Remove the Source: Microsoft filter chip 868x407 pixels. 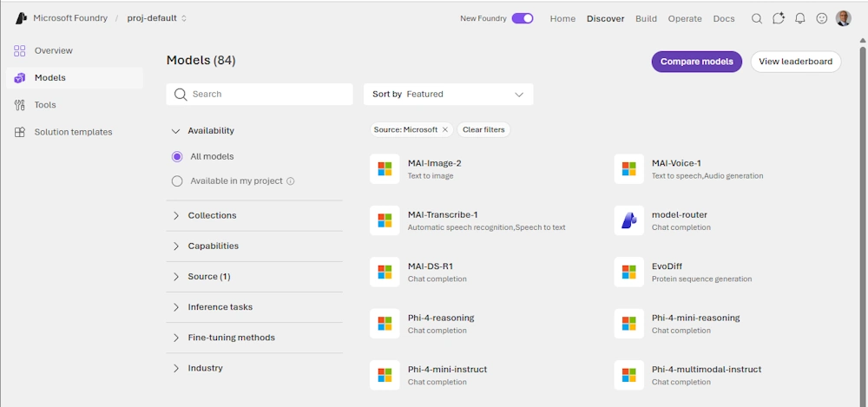[445, 129]
